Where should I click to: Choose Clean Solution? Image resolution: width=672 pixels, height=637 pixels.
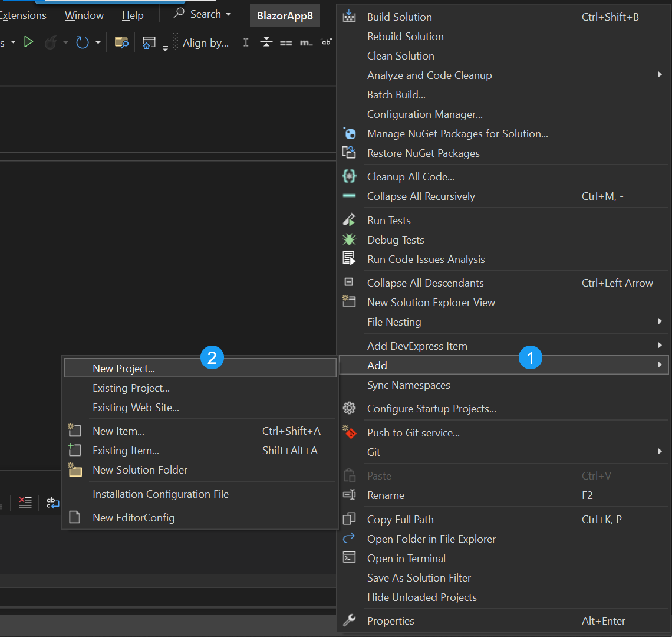(x=503, y=56)
